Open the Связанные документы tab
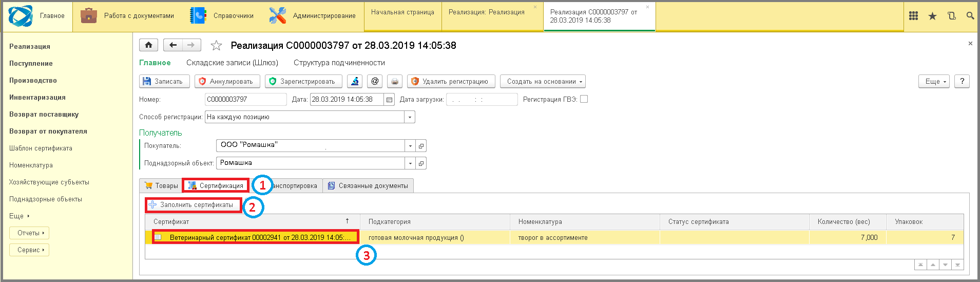The image size is (980, 282). tap(368, 185)
